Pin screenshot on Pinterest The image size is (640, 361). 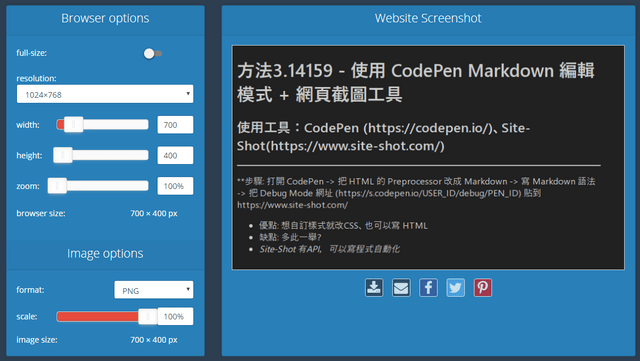(482, 288)
